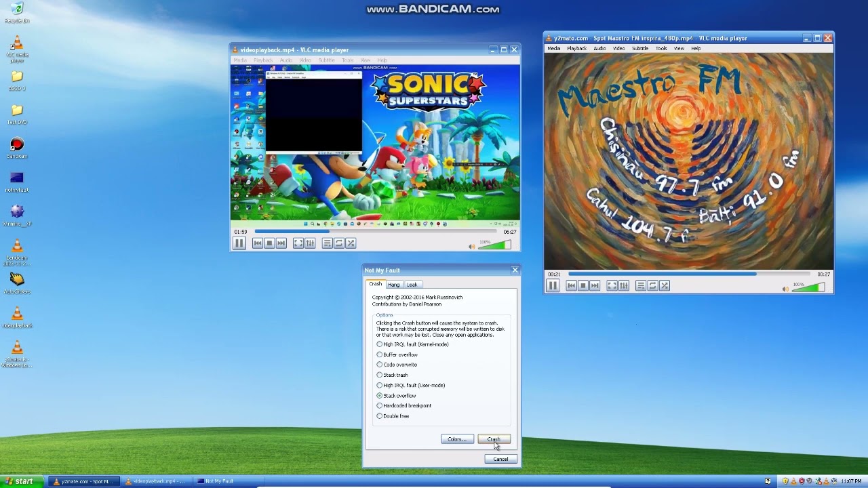868x488 pixels.
Task: Adjust volume slider in Maestro FM VLC window
Action: coord(808,287)
